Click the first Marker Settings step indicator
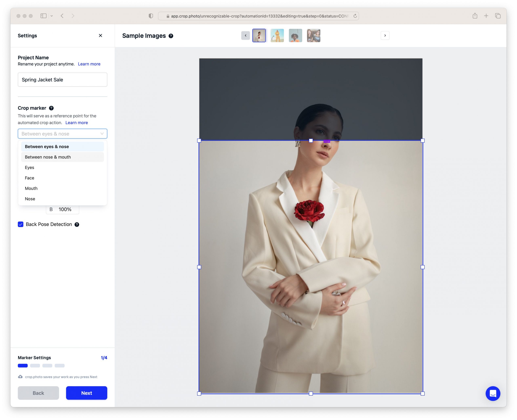Screen dimensions: 517x420 coord(23,366)
